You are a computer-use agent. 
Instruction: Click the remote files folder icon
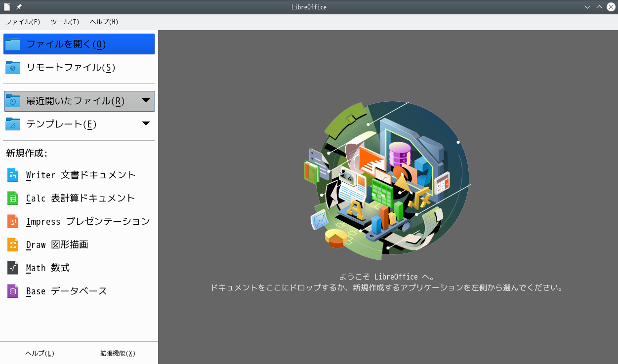pos(13,67)
